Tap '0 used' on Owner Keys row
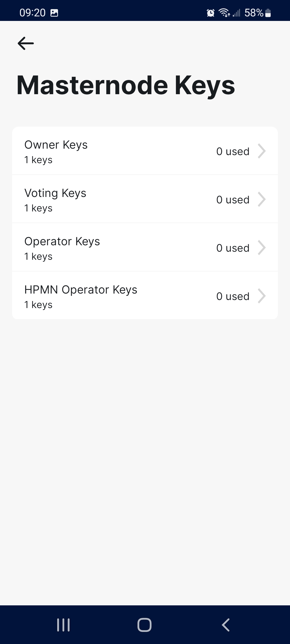The image size is (290, 644). tap(233, 152)
